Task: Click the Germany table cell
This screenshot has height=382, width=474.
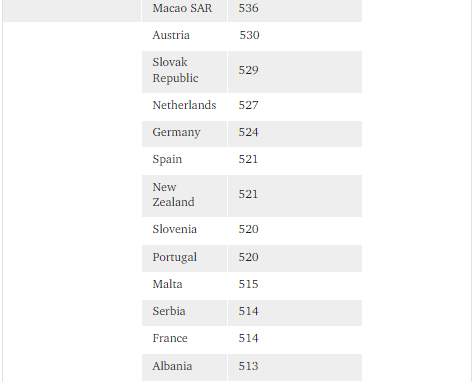Action: (x=184, y=134)
